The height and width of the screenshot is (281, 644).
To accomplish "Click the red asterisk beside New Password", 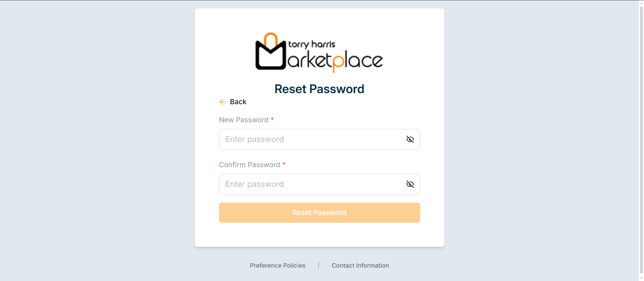I will coord(272,119).
